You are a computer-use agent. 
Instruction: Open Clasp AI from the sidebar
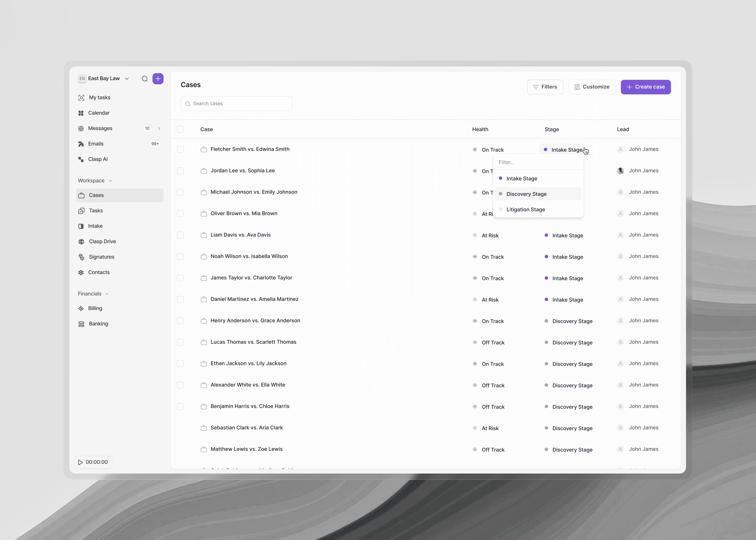click(x=98, y=159)
